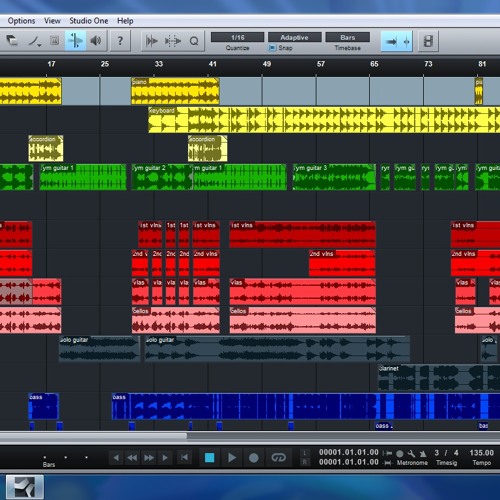Select the Piano clip at bar 33

pyautogui.click(x=175, y=91)
